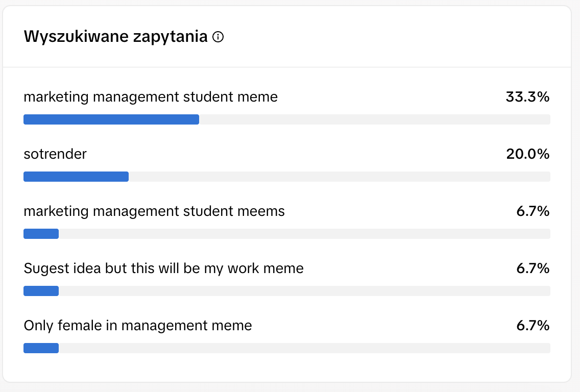Click the info icon beside Wyszukiwane zapytania
This screenshot has height=392, width=580.
pyautogui.click(x=218, y=37)
